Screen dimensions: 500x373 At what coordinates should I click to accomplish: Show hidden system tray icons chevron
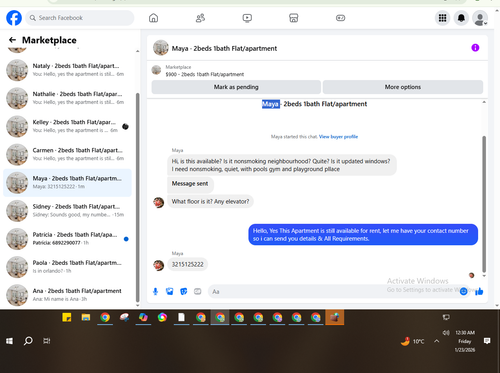(436, 341)
